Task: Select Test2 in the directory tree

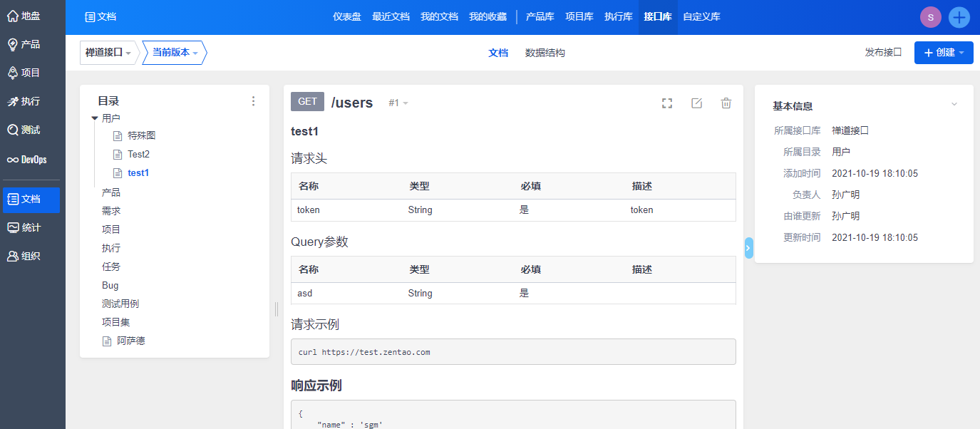Action: (x=138, y=154)
